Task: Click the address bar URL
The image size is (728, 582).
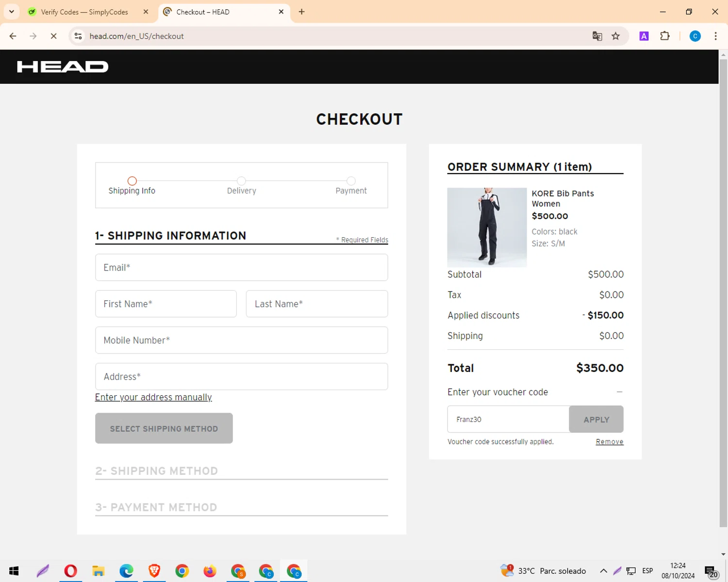Action: click(x=136, y=36)
